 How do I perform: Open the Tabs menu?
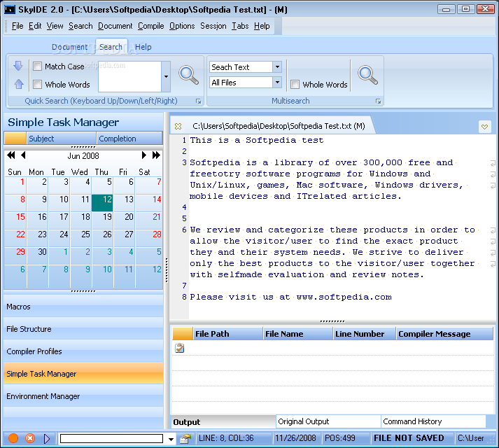click(x=240, y=26)
